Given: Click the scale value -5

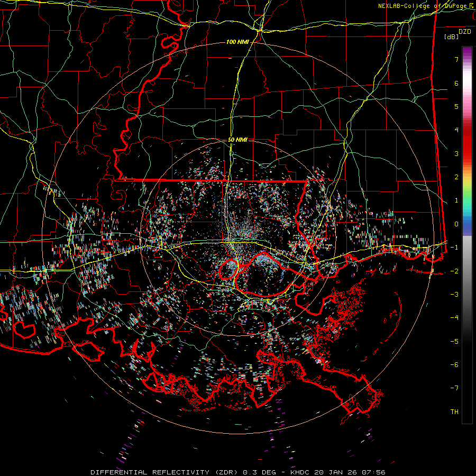Looking at the screenshot, I should (x=454, y=342).
